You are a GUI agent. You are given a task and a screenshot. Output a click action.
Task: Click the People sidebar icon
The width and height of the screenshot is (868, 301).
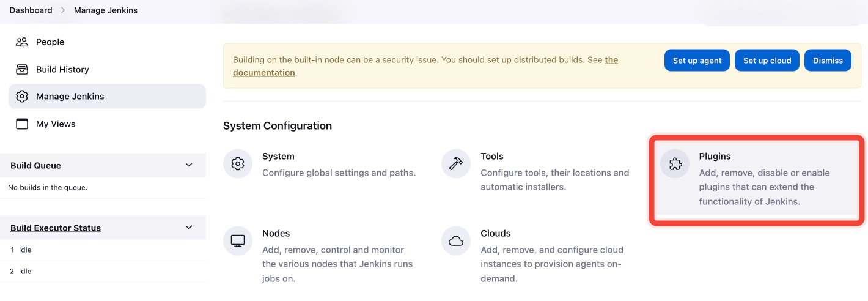point(22,42)
